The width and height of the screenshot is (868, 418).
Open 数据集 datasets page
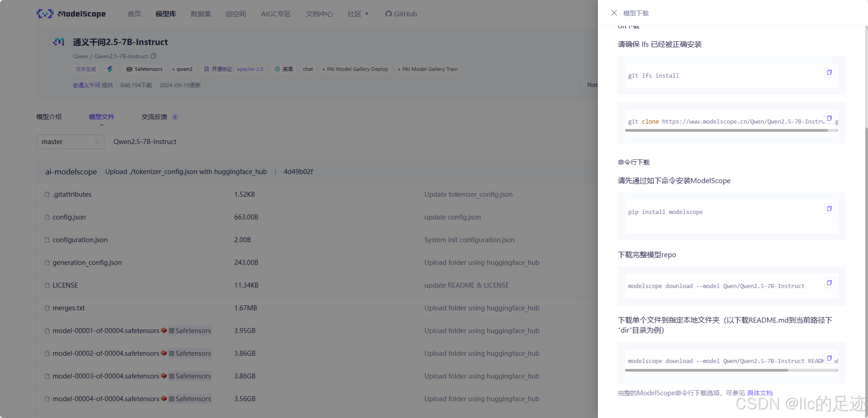(x=201, y=14)
